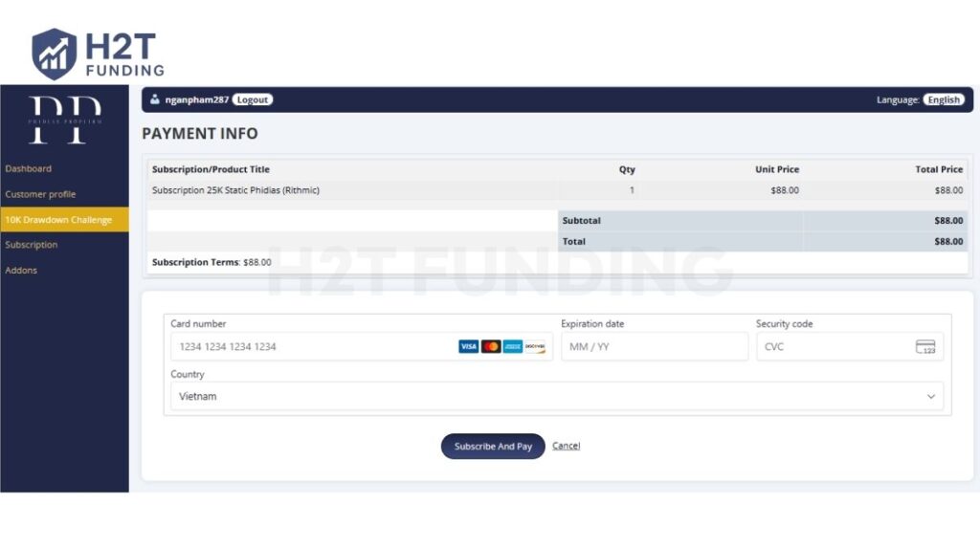Click the Logout button
Viewport: 980px width, 547px height.
click(253, 99)
